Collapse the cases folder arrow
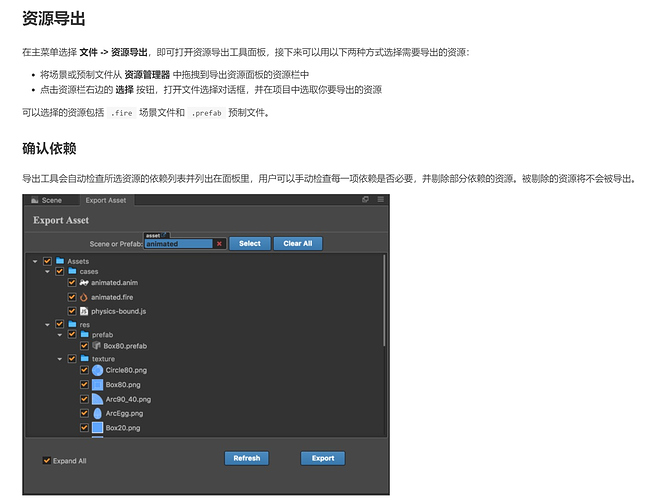 (x=47, y=272)
